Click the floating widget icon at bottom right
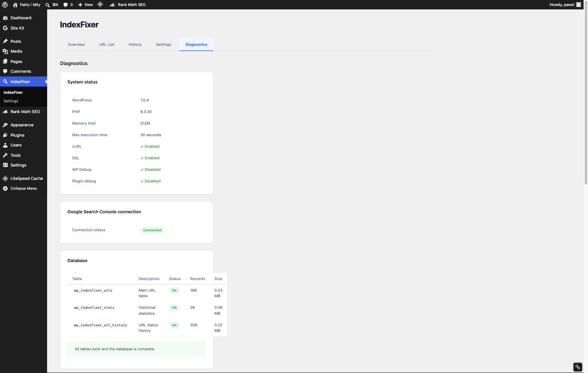Image resolution: width=588 pixels, height=373 pixels. point(578,367)
